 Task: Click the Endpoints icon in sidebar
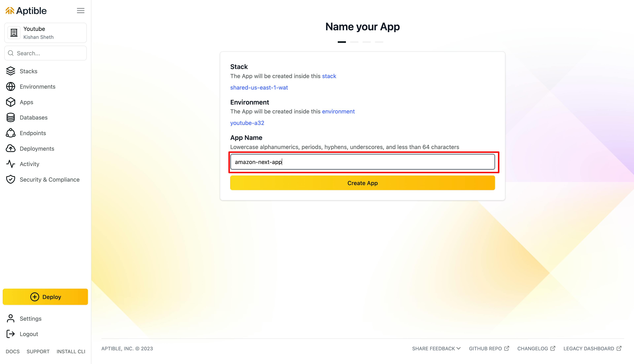coord(11,133)
